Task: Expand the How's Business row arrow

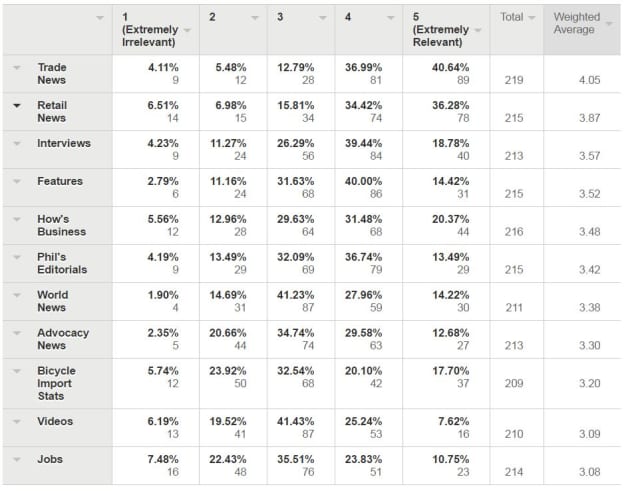Action: 17,219
